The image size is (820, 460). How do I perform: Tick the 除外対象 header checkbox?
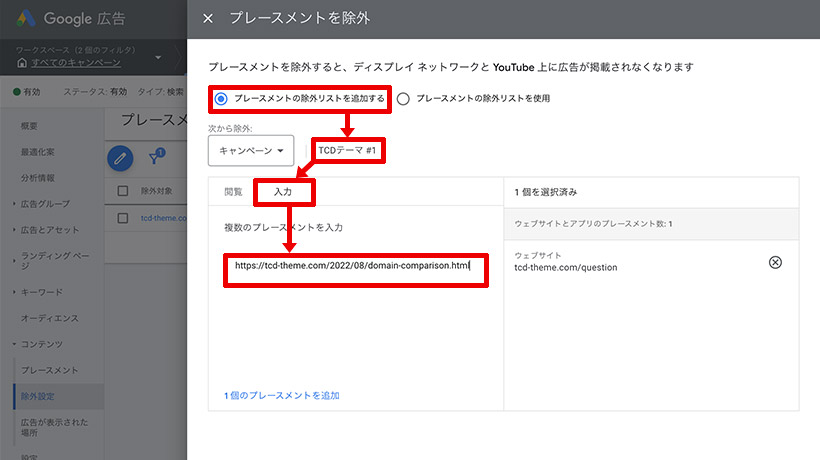click(123, 191)
